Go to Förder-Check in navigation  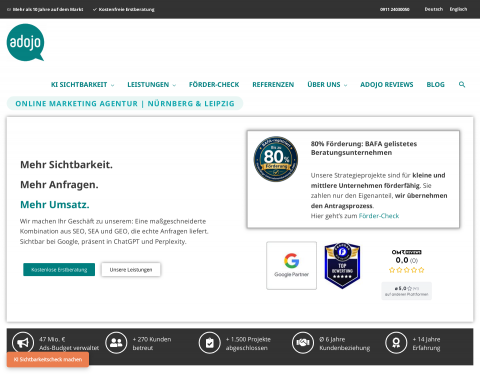coord(214,85)
